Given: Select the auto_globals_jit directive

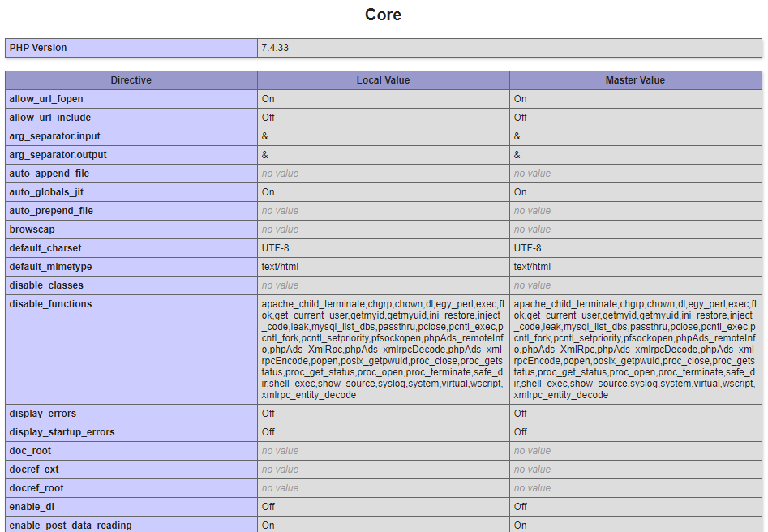Looking at the screenshot, I should pyautogui.click(x=46, y=192).
